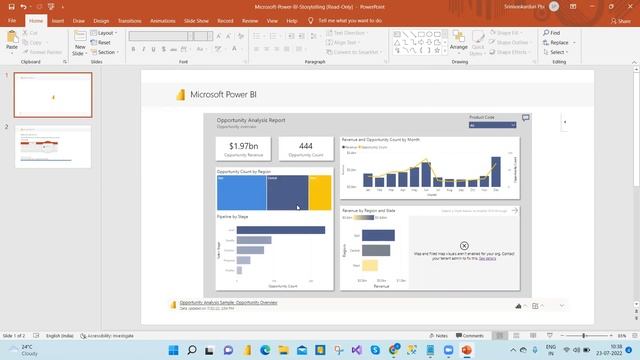
Task: Click the Increase Font Size icon
Action: (219, 36)
